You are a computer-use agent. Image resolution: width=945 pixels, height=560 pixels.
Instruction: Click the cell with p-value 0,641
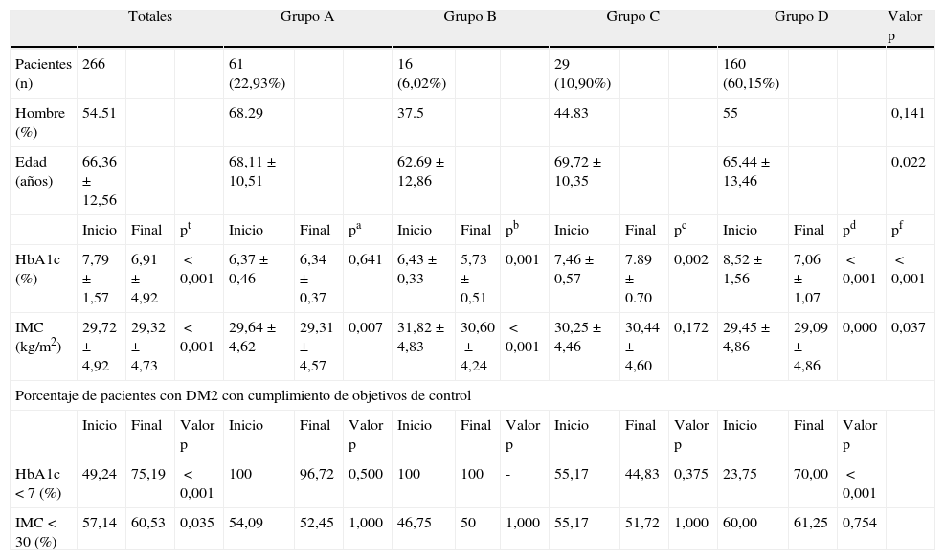366,260
